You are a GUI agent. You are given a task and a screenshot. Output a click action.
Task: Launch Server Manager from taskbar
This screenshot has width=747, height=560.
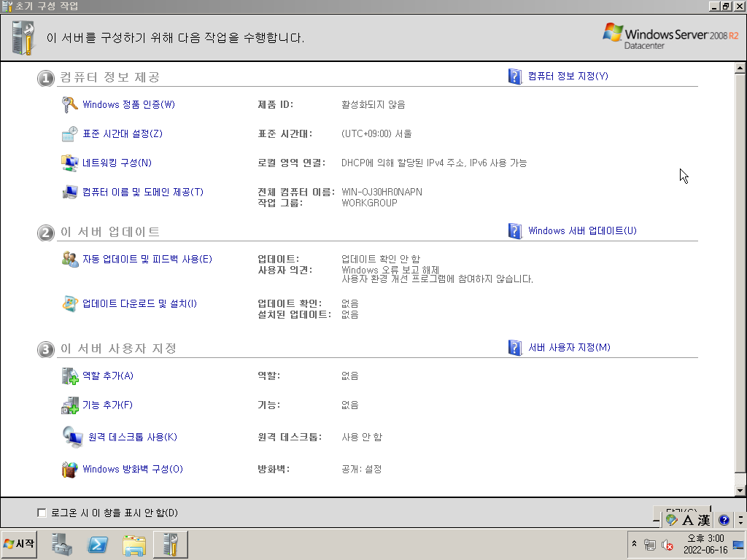(x=62, y=544)
